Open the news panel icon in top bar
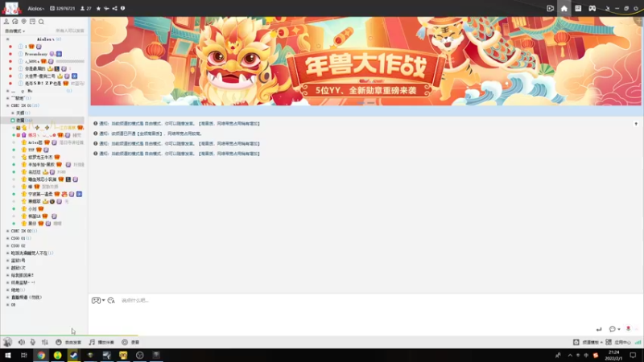The width and height of the screenshot is (644, 362). point(578,9)
